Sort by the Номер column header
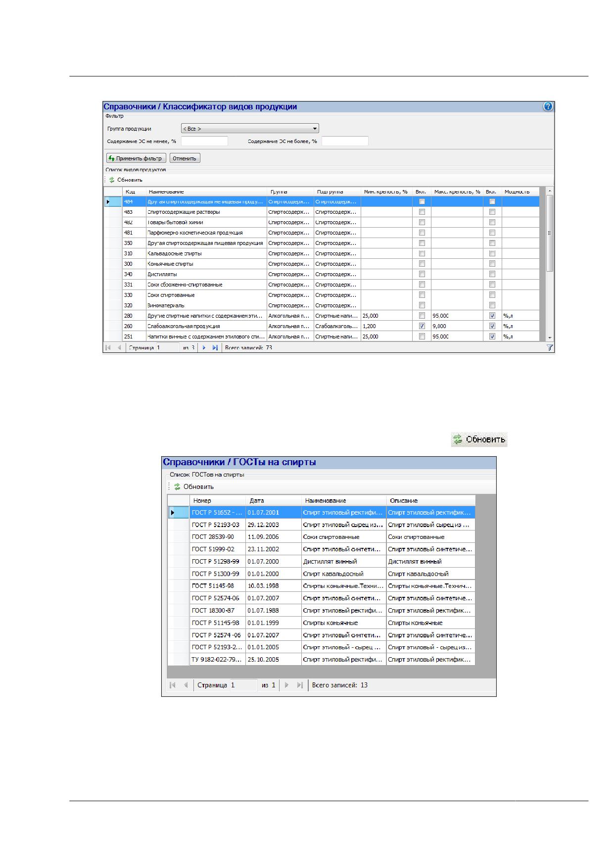 [218, 500]
